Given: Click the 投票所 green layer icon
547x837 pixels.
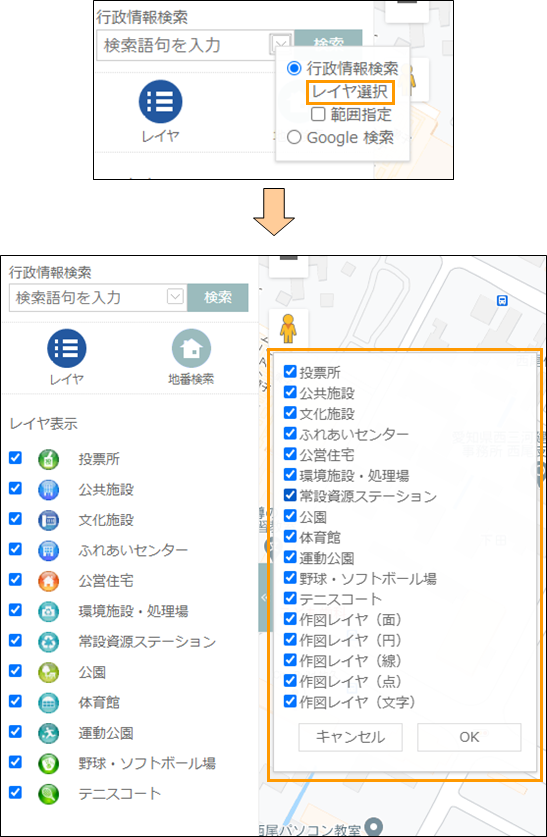Looking at the screenshot, I should pos(48,459).
